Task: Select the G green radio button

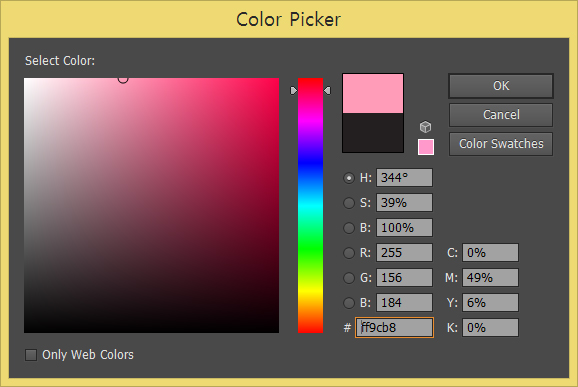Action: [x=349, y=278]
